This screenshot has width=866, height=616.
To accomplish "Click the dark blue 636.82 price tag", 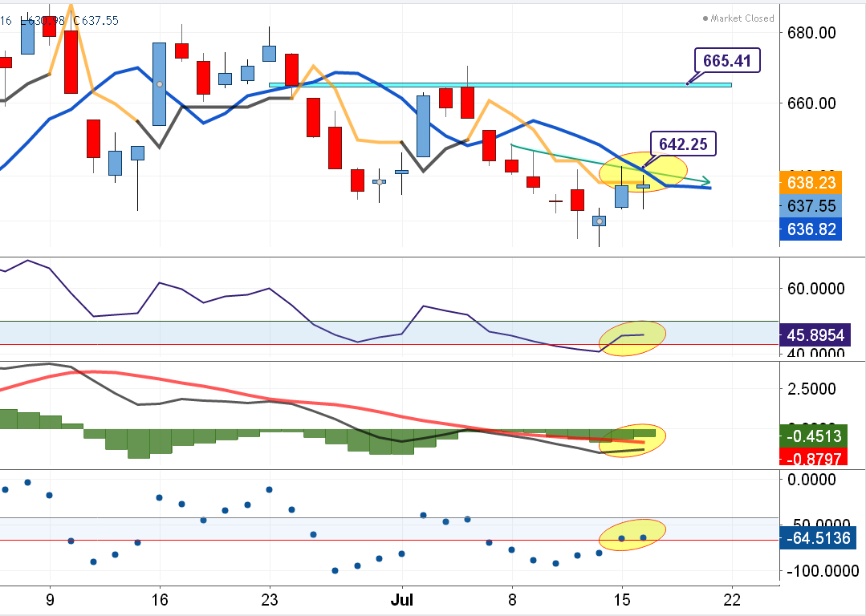I will pyautogui.click(x=811, y=229).
